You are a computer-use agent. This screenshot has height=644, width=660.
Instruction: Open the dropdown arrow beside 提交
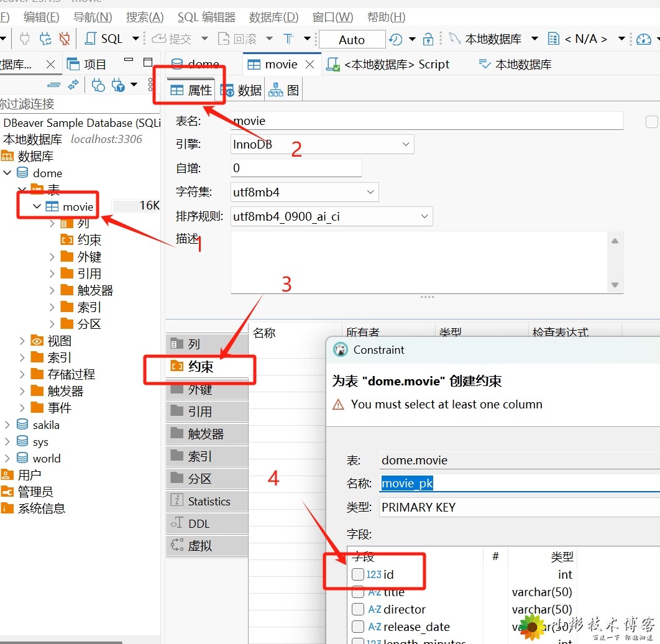coord(204,39)
